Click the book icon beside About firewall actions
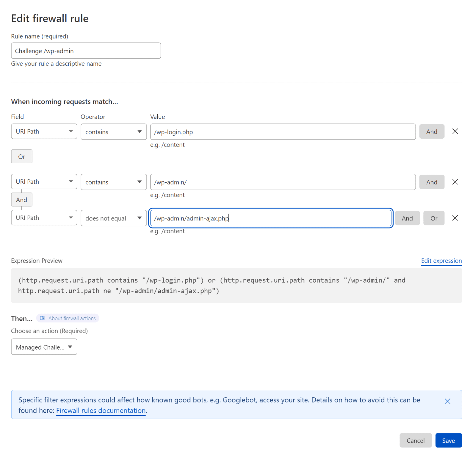The width and height of the screenshot is (476, 459). 43,318
